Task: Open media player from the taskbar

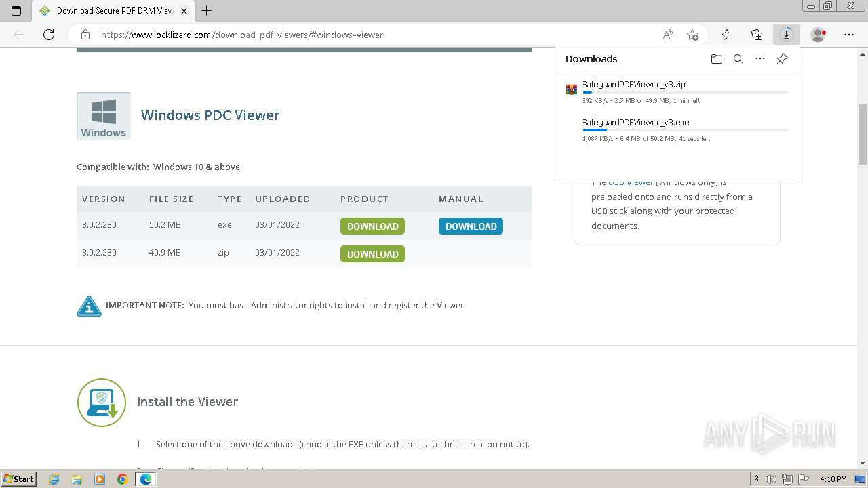Action: (100, 479)
